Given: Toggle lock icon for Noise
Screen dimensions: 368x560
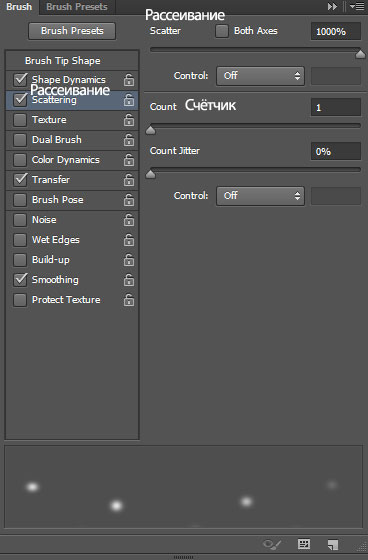Looking at the screenshot, I should (x=129, y=220).
